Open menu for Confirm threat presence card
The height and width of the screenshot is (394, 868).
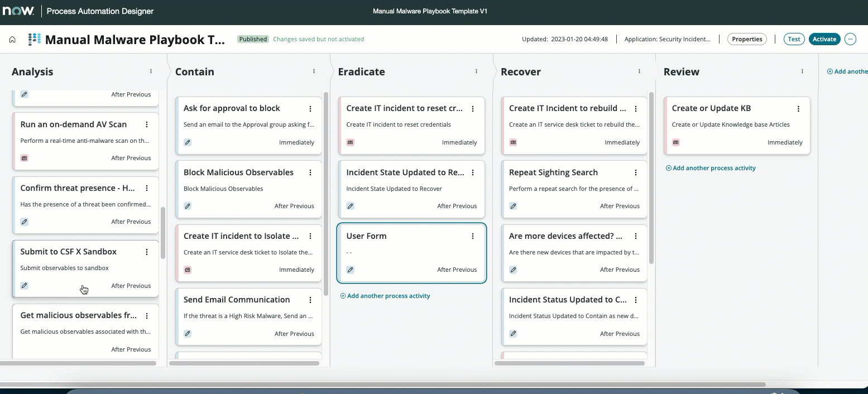tap(147, 188)
